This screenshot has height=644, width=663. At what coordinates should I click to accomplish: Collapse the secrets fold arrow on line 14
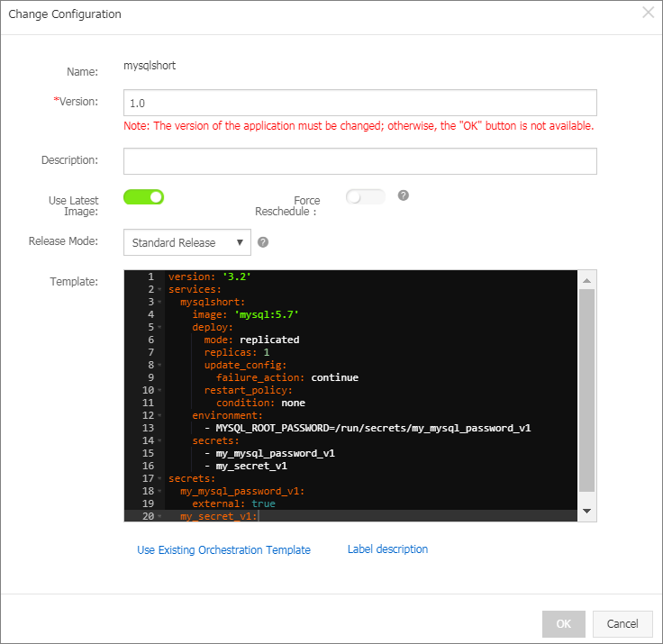pos(159,440)
